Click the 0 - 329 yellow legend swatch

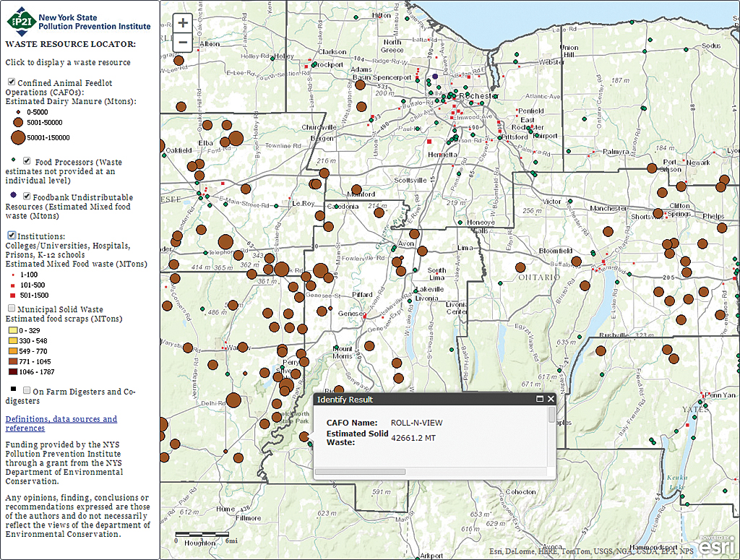pos(13,330)
